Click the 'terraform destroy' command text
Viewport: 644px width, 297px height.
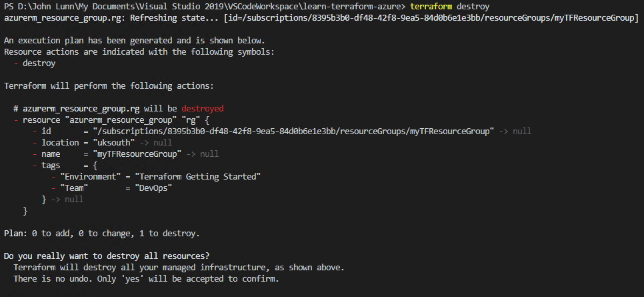(x=449, y=6)
